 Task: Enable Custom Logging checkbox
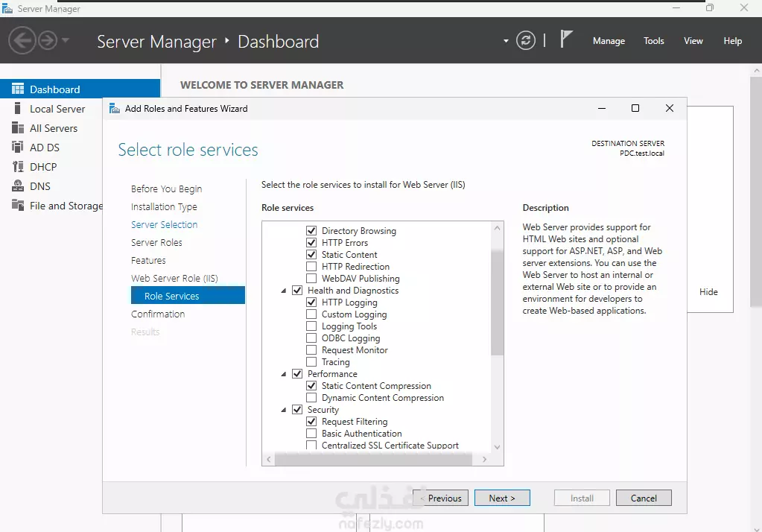311,314
